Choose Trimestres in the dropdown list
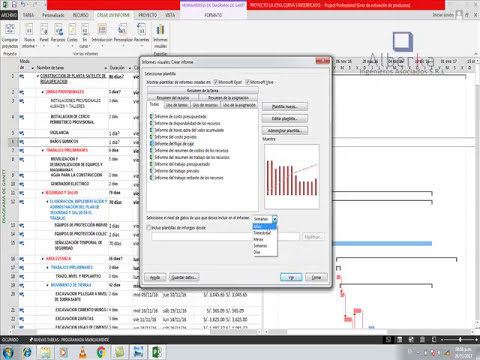Screen dimensions: 480x360 tap(265, 233)
